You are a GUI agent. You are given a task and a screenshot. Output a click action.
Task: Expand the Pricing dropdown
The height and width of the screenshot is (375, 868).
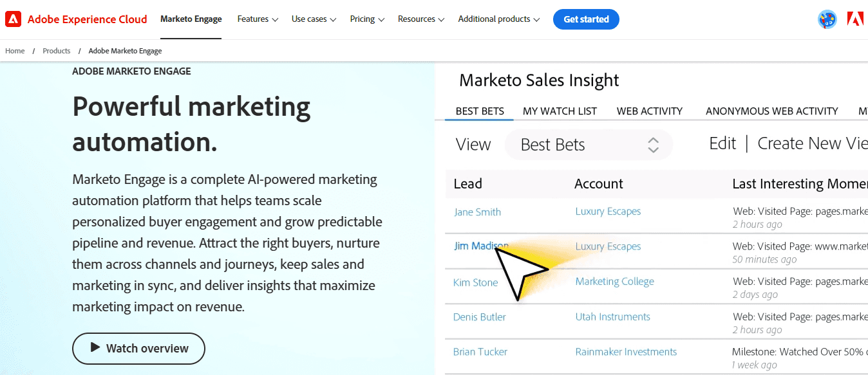366,19
